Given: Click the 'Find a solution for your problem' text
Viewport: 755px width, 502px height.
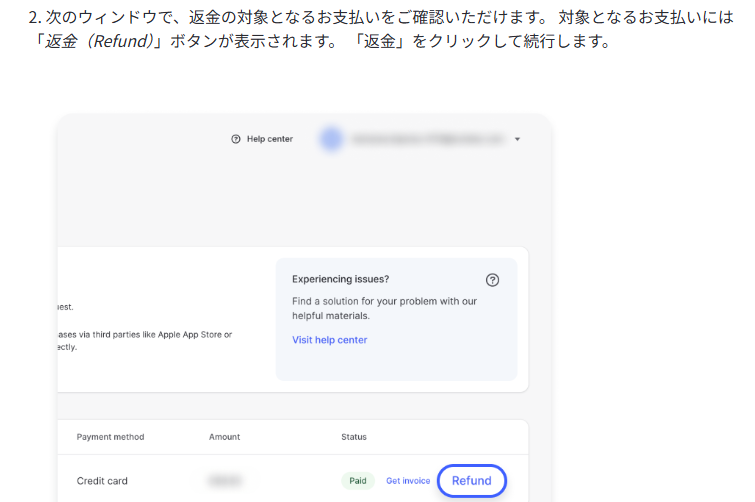Looking at the screenshot, I should point(384,309).
